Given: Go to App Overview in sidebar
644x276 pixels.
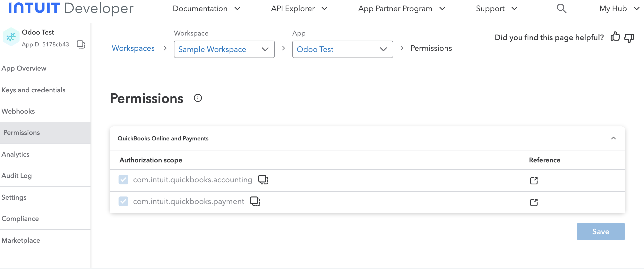Looking at the screenshot, I should 45,68.
